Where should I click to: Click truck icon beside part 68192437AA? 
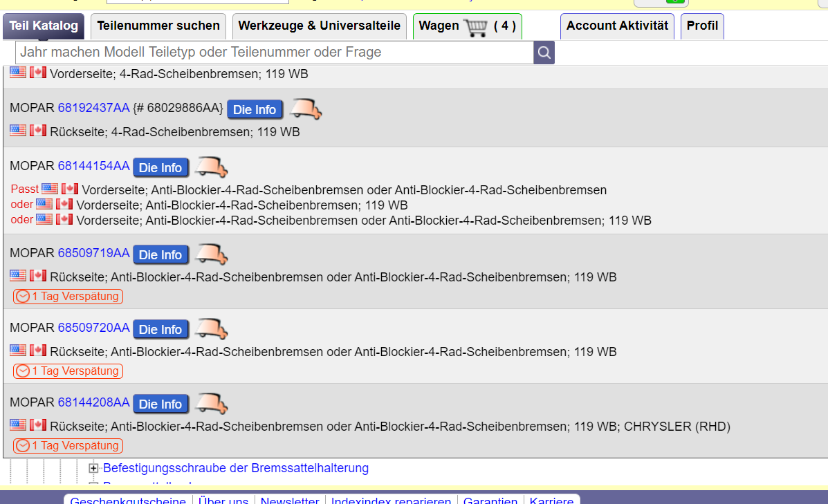pyautogui.click(x=305, y=109)
